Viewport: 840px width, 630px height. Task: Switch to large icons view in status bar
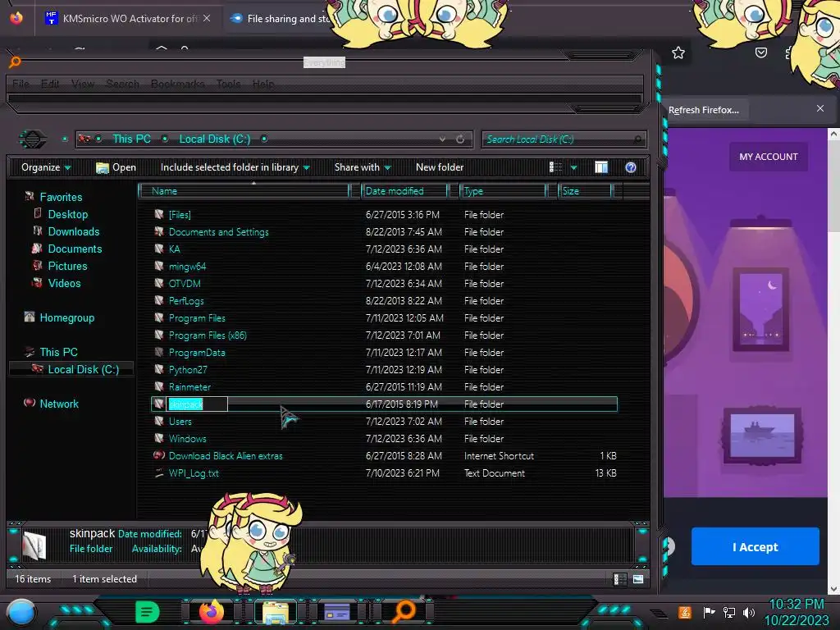tap(638, 579)
